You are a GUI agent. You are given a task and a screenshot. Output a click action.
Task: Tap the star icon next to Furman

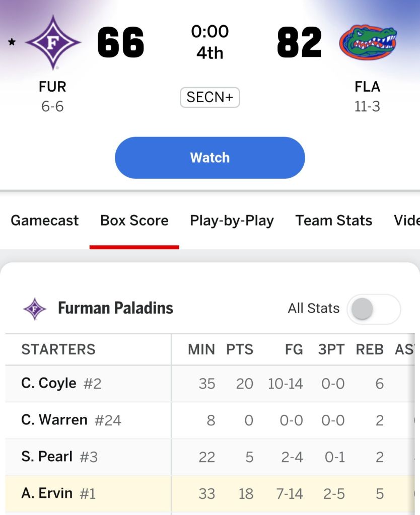(x=12, y=42)
